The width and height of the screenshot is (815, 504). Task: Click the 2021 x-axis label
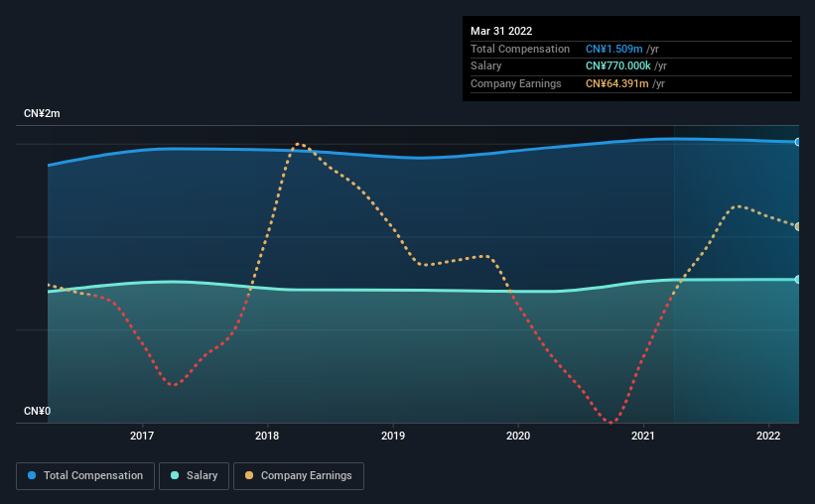[x=643, y=436]
